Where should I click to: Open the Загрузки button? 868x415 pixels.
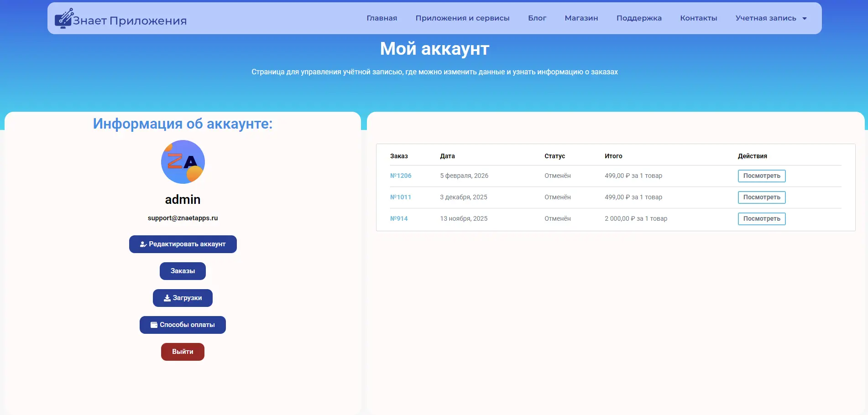click(x=183, y=298)
